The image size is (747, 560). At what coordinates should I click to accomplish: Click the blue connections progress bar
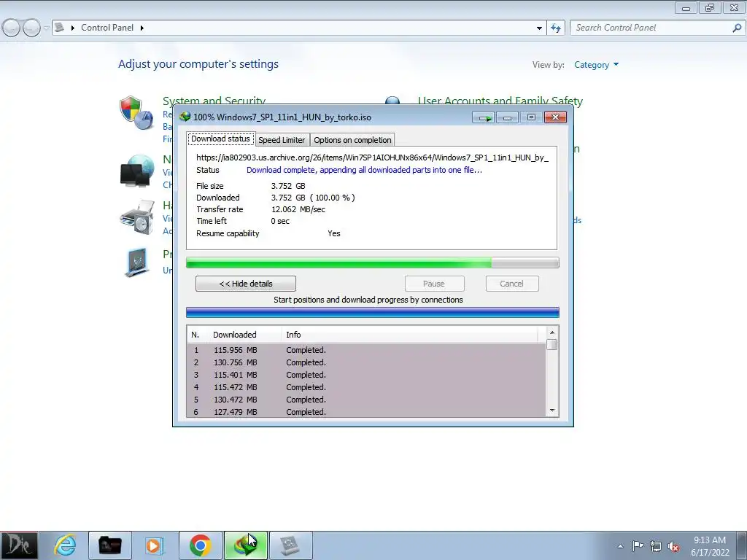(x=373, y=312)
